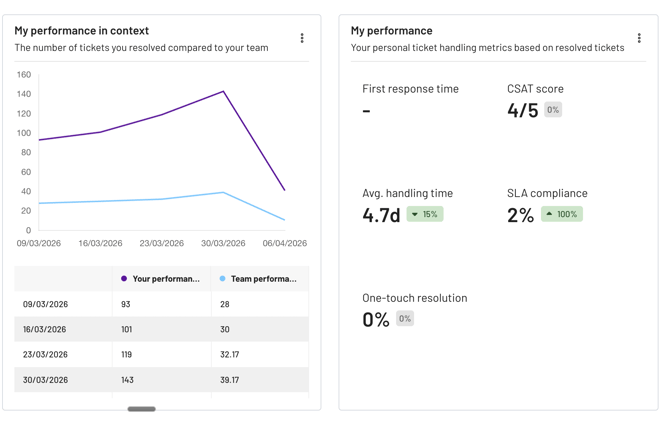Select the 16/03/2026 table row
The height and width of the screenshot is (422, 670).
click(162, 329)
